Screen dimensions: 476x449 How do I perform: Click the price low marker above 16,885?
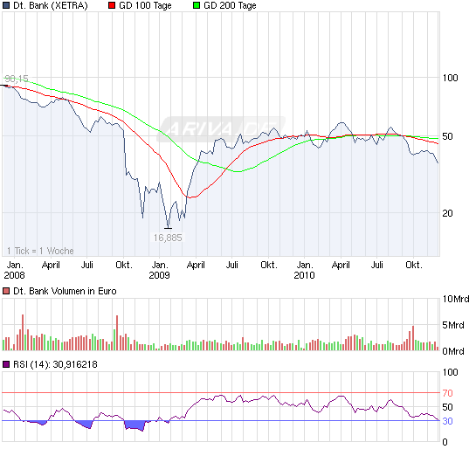(168, 228)
